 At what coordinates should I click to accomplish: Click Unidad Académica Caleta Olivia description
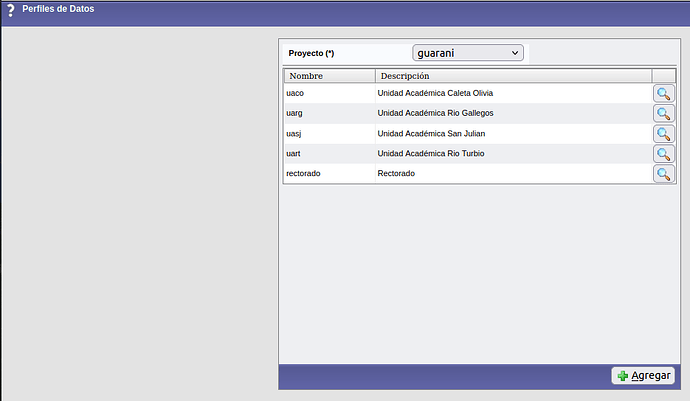pos(435,94)
